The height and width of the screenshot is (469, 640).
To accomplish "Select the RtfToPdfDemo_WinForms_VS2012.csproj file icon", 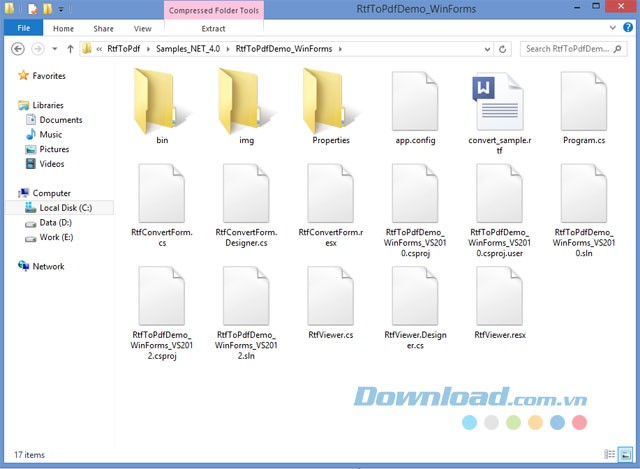I will (x=162, y=296).
